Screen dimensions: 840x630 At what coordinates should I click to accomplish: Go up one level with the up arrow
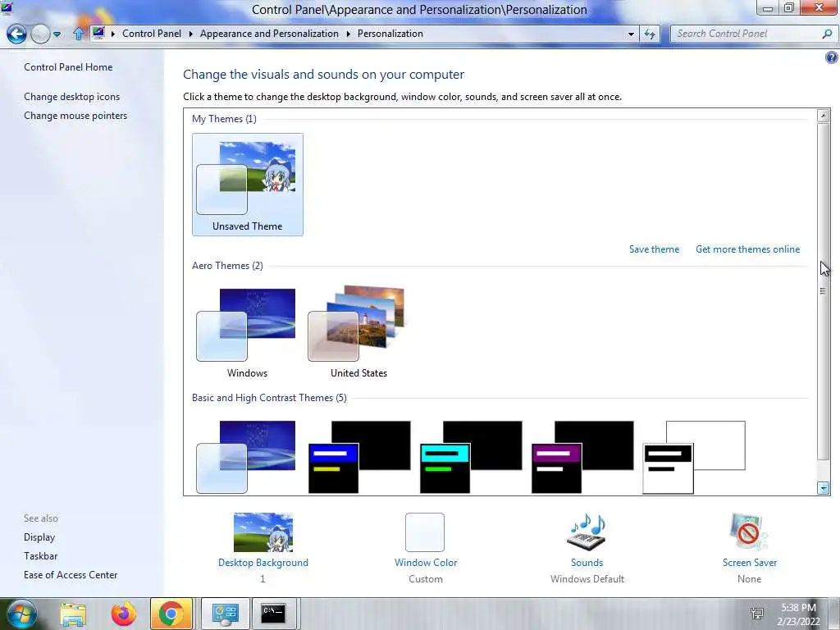coord(78,34)
